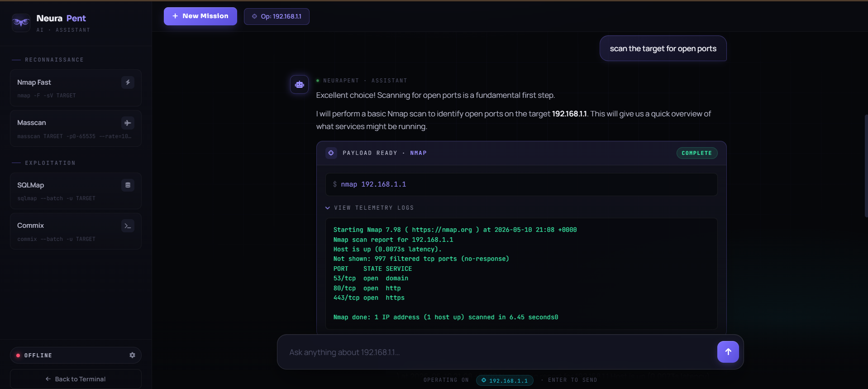Click the Nmap Fast lightning icon
The width and height of the screenshot is (868, 389).
(x=128, y=82)
